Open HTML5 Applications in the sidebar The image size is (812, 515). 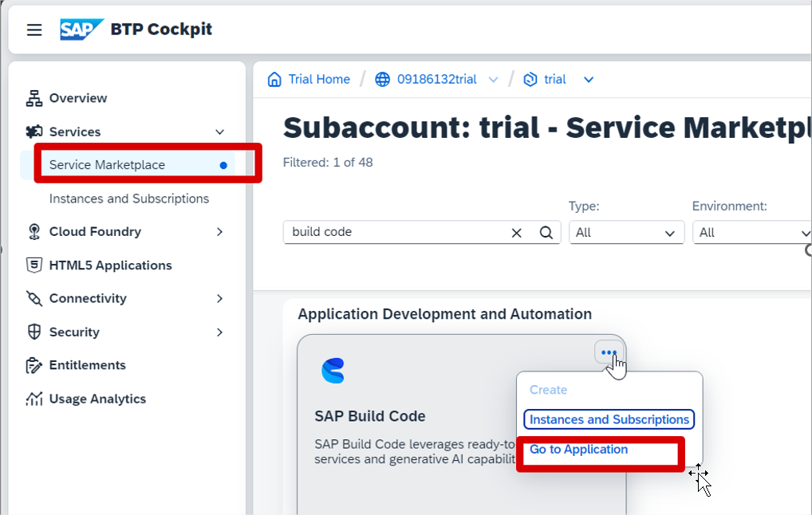point(110,265)
